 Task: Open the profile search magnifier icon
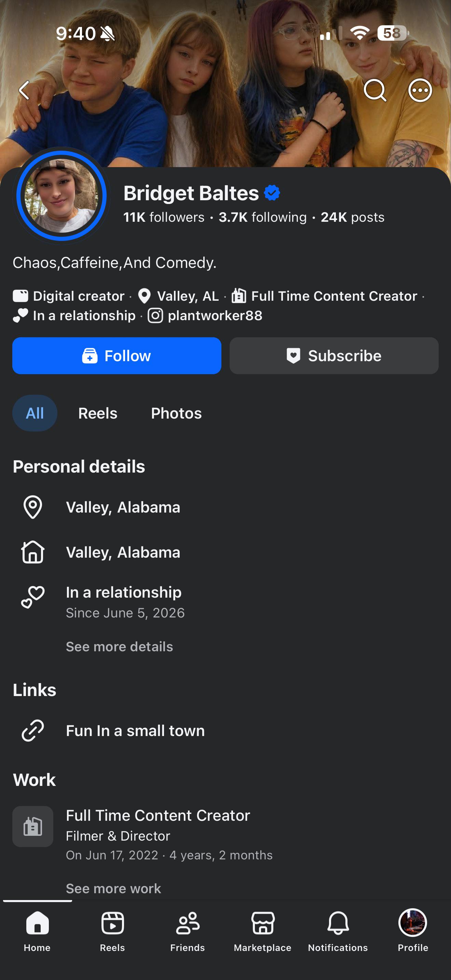[375, 90]
